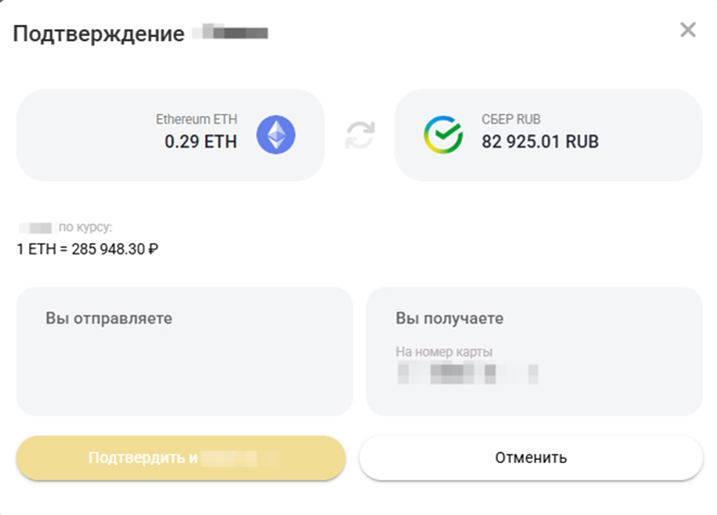Click the 0.29 ETH amount
Screen dimensions: 717x515
(x=200, y=142)
